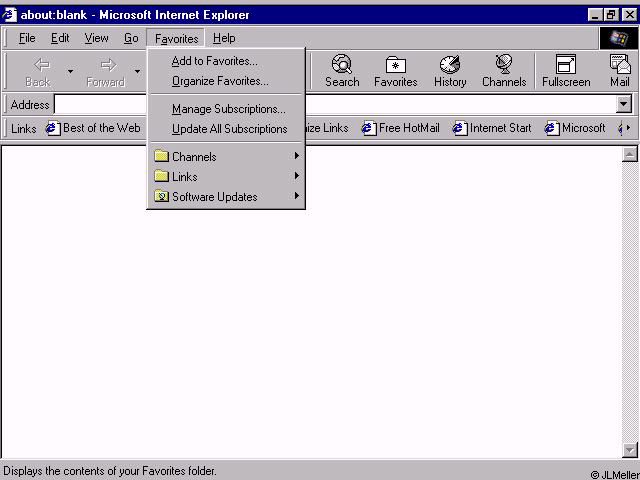The height and width of the screenshot is (480, 640).
Task: Choose Add to Favorites menu entry
Action: (x=214, y=61)
